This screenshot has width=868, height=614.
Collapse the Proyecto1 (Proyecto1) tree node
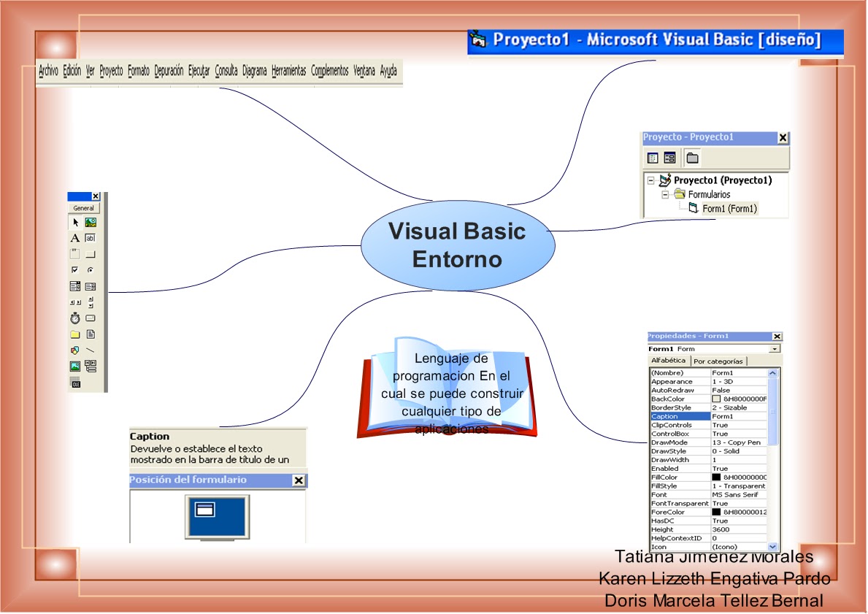point(650,180)
